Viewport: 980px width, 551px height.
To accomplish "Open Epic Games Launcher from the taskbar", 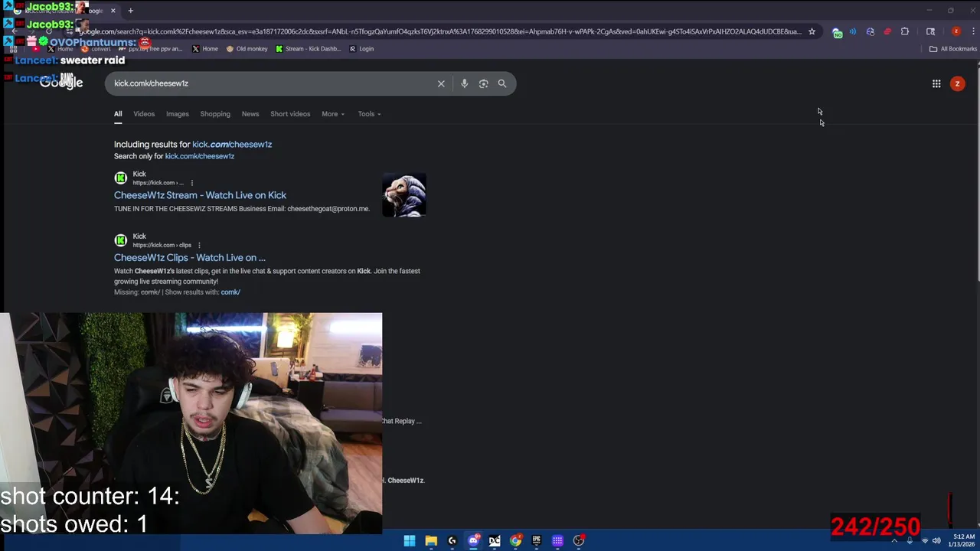I will [537, 541].
